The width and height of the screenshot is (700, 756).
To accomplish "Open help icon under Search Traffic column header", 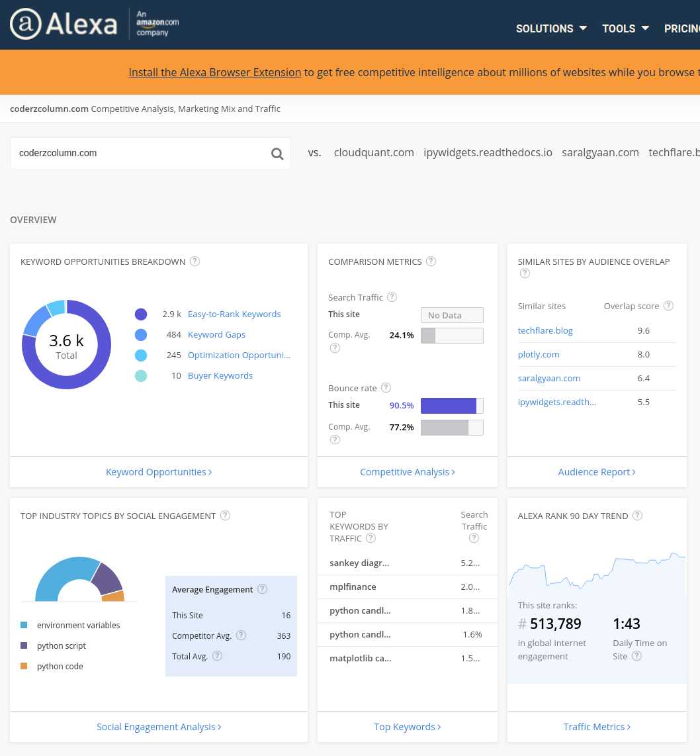I will coord(474,538).
